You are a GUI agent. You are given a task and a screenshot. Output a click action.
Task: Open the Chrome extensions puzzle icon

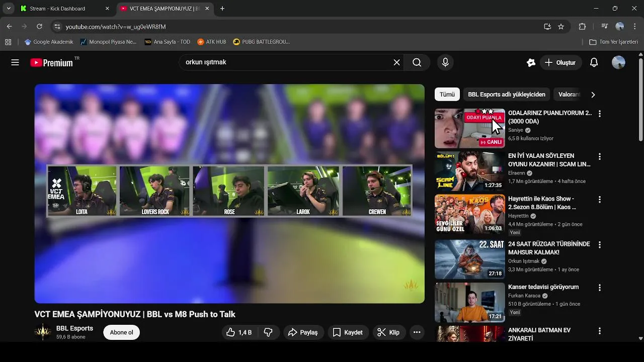[582, 27]
